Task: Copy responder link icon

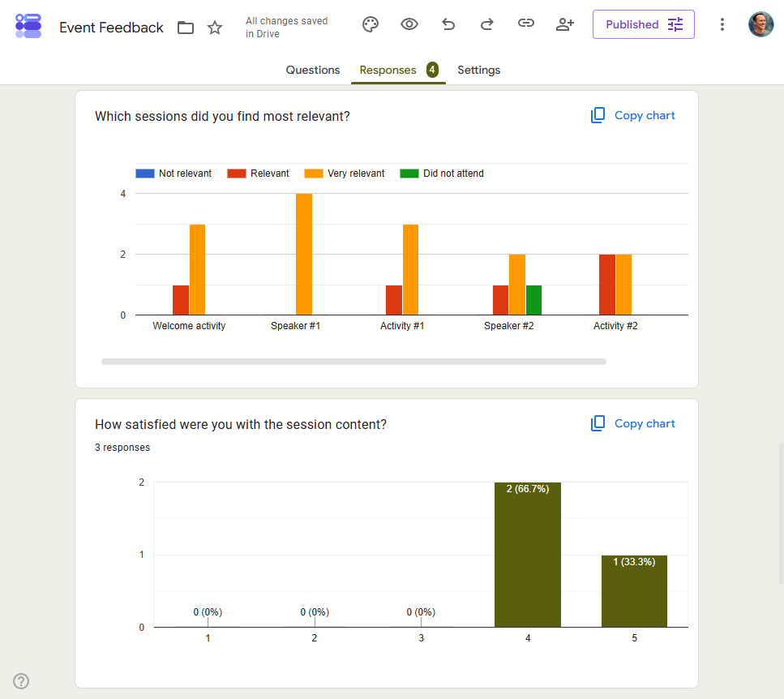Action: click(x=526, y=23)
